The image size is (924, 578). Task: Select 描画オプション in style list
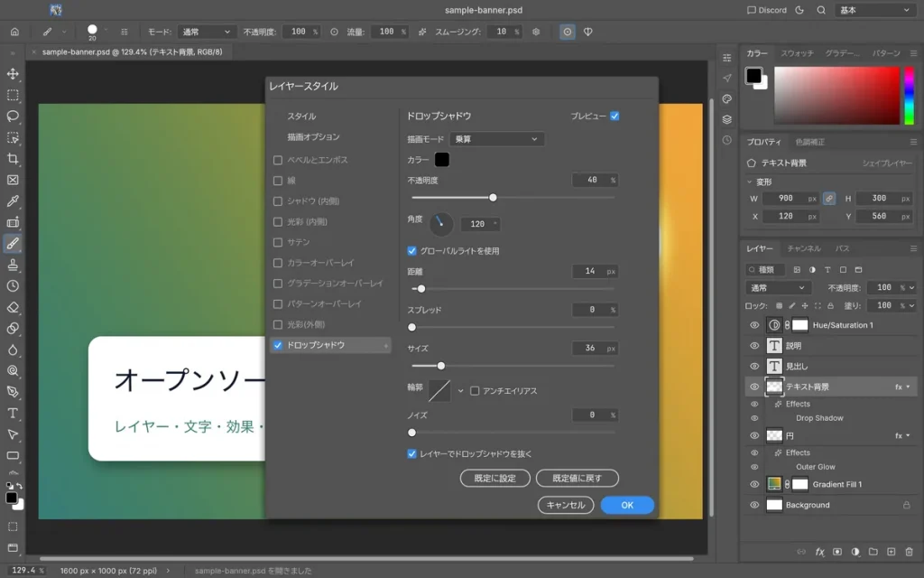(x=313, y=137)
